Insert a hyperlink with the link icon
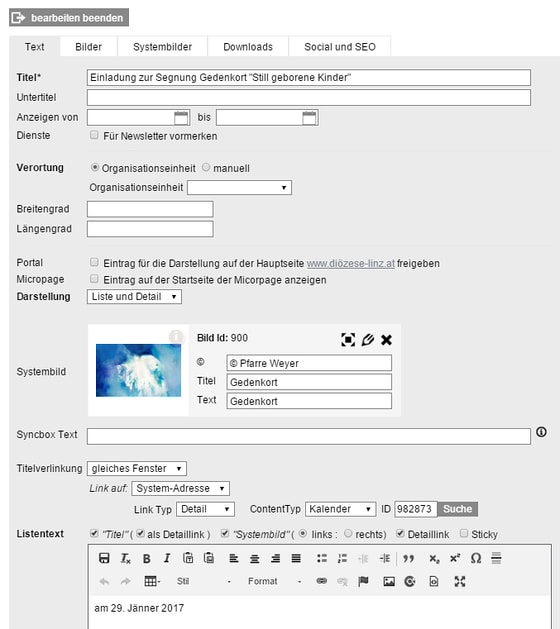 322,581
